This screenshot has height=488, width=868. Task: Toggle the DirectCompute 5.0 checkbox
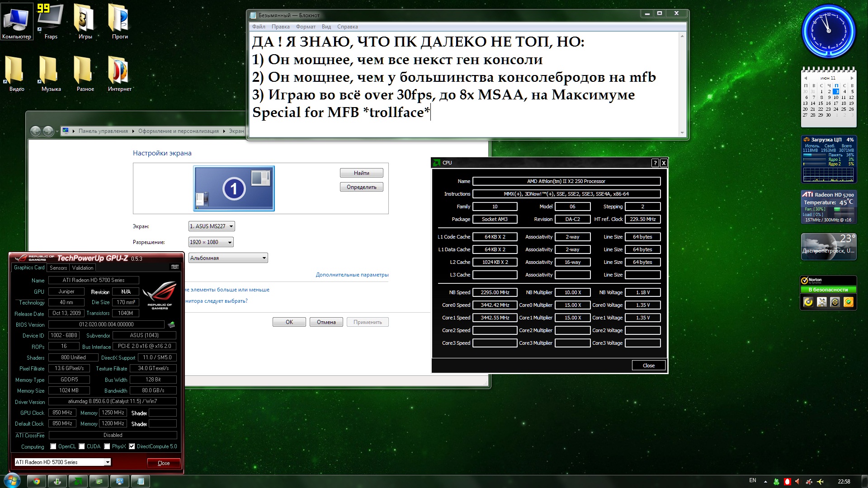(132, 446)
